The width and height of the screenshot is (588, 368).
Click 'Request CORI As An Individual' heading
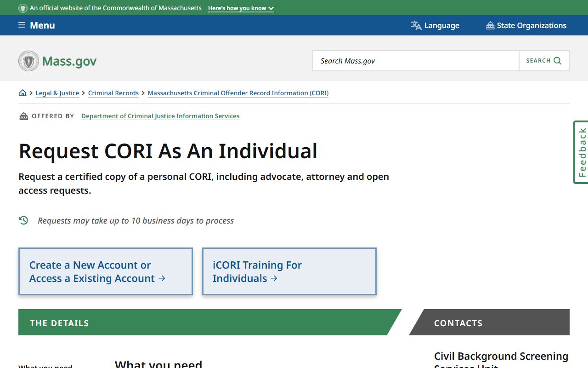click(168, 151)
